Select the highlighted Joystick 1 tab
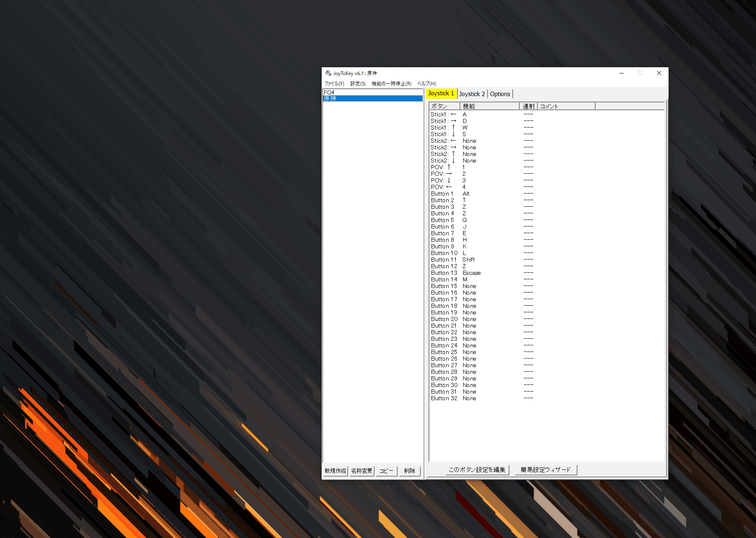 click(441, 93)
